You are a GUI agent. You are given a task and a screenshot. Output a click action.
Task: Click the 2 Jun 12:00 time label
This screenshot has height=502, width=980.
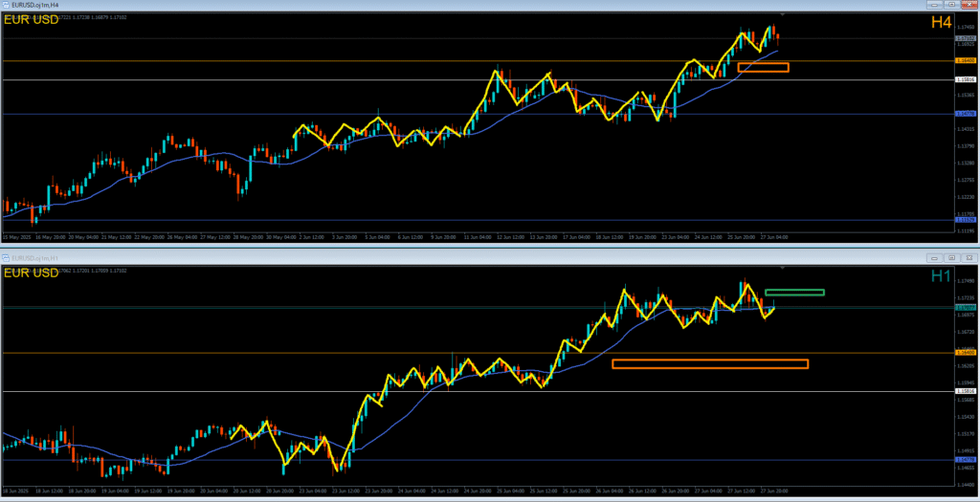313,237
